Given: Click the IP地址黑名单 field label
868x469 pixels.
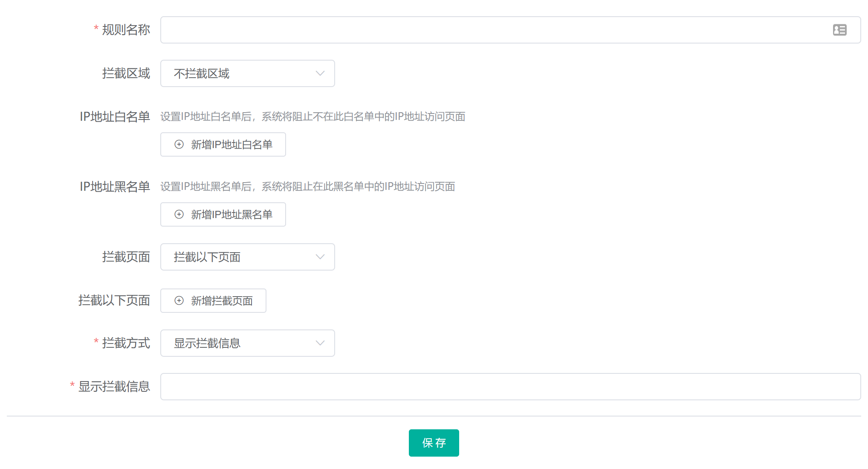Looking at the screenshot, I should 115,186.
